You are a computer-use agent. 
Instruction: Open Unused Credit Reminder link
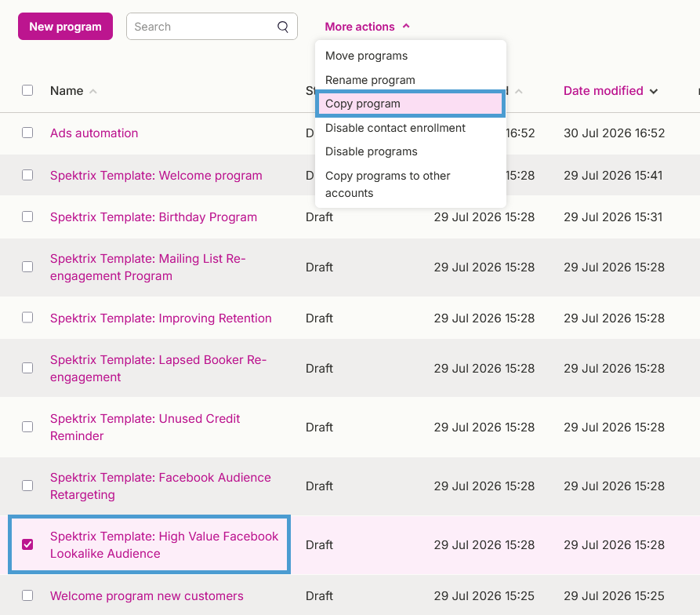click(145, 427)
